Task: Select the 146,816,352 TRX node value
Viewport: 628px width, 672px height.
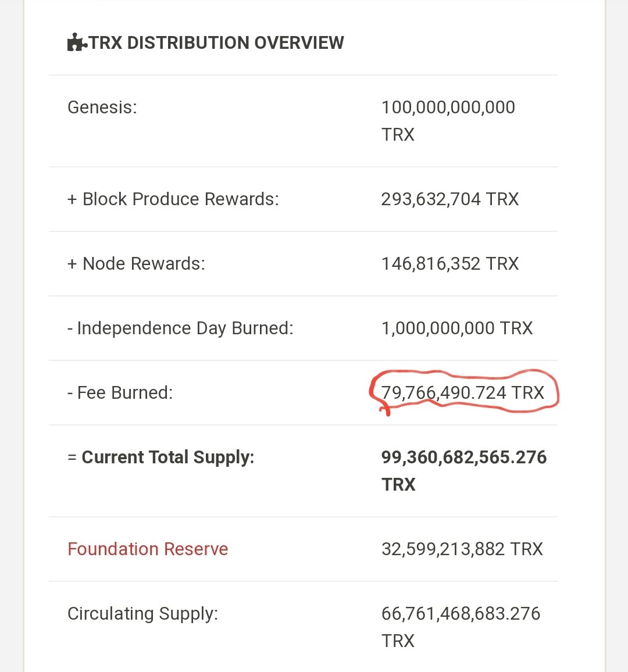Action: point(449,263)
